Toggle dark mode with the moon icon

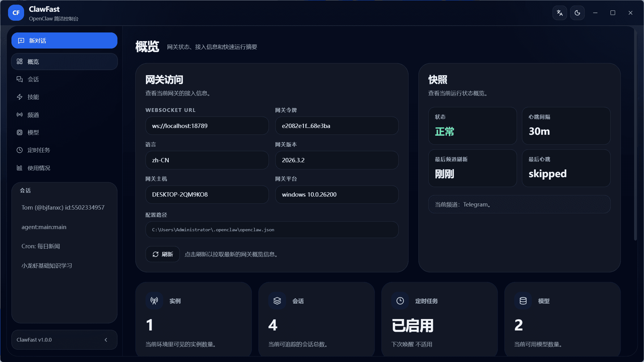point(577,13)
